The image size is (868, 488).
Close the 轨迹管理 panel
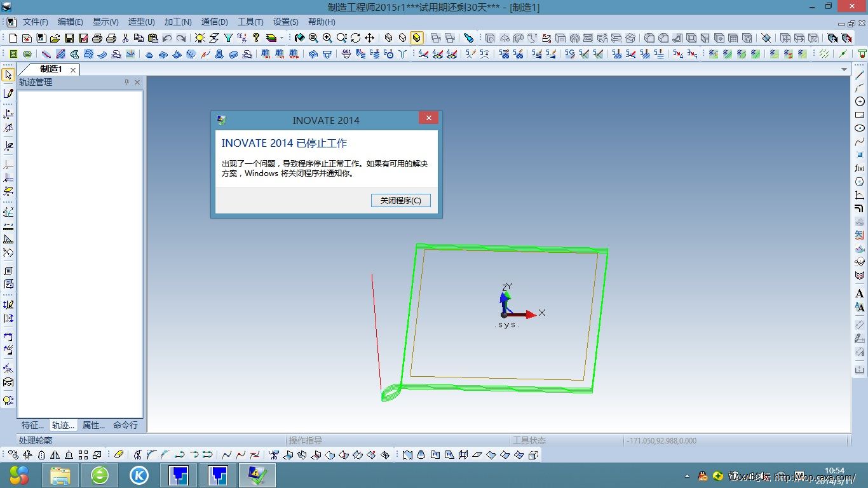(137, 82)
